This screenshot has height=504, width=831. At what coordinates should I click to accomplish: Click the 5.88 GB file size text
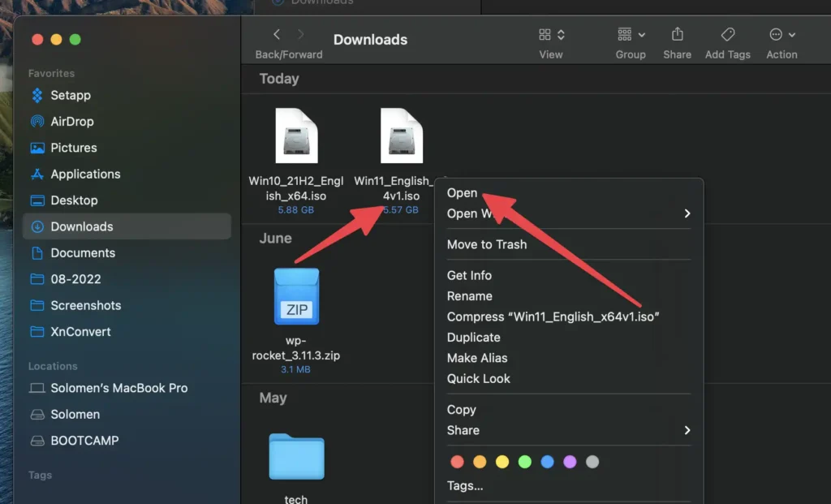pyautogui.click(x=295, y=210)
